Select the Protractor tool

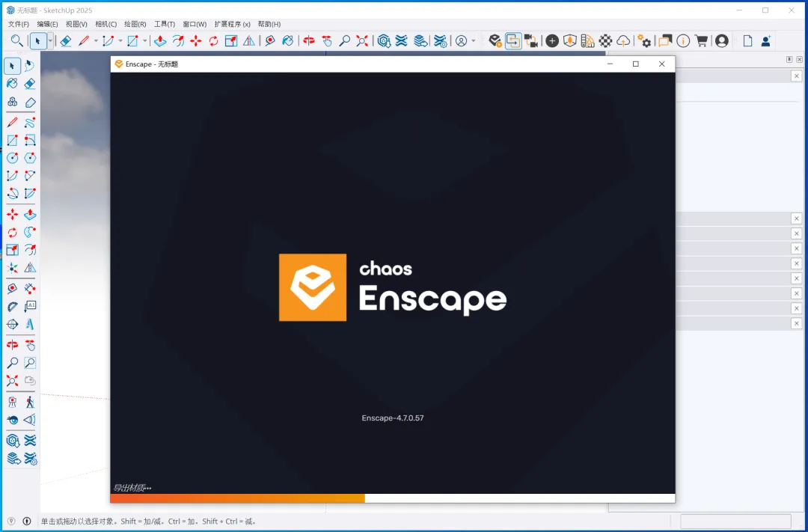tap(13, 306)
